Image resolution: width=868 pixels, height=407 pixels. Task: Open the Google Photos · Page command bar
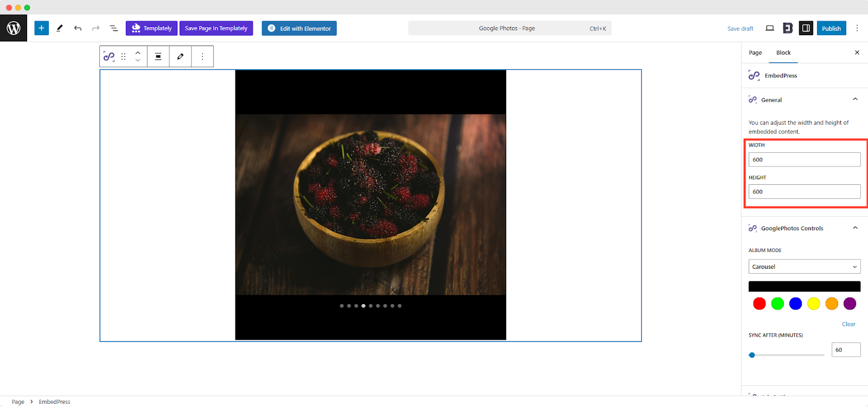coord(509,28)
